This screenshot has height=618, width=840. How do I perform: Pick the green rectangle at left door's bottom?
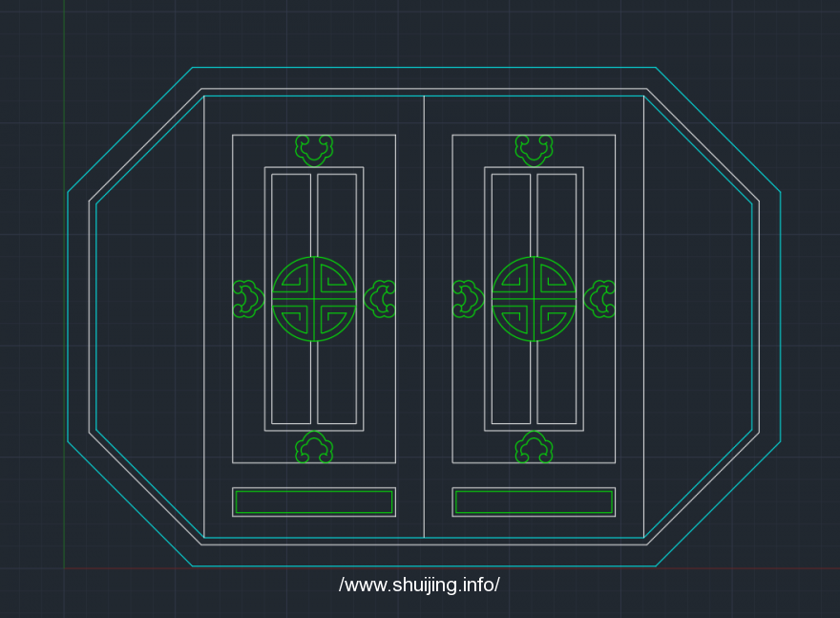(x=314, y=502)
